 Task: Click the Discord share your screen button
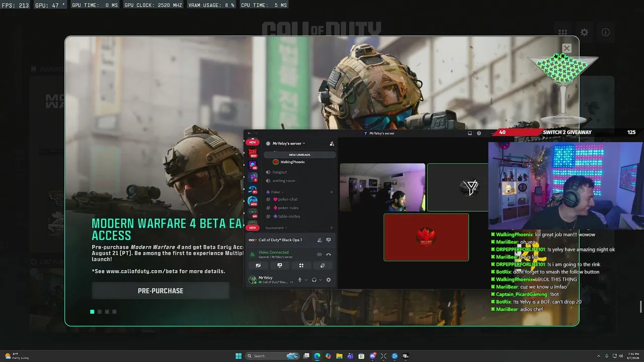pyautogui.click(x=280, y=265)
